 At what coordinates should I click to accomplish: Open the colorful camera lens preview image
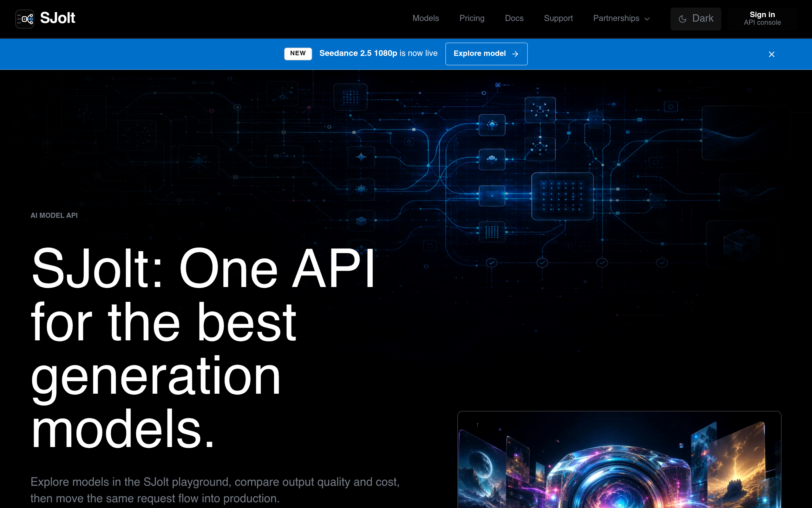[619, 460]
